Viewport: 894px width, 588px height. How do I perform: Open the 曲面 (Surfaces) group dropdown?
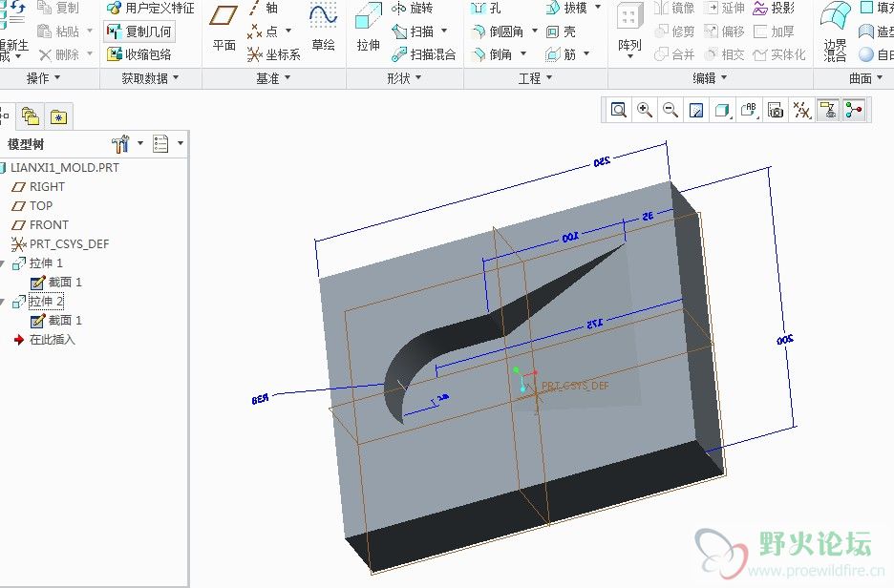pyautogui.click(x=865, y=78)
